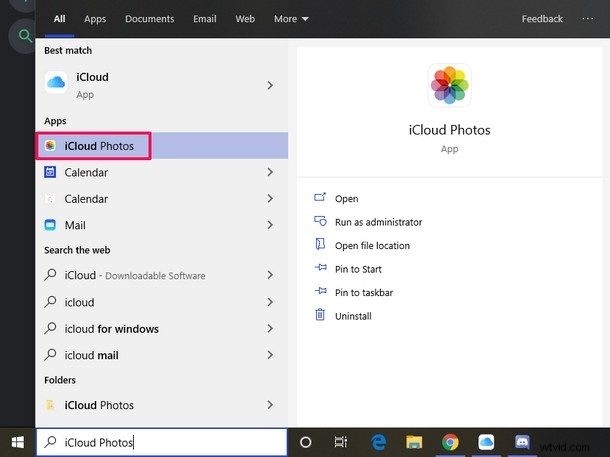Click the Feedback link

pyautogui.click(x=542, y=19)
